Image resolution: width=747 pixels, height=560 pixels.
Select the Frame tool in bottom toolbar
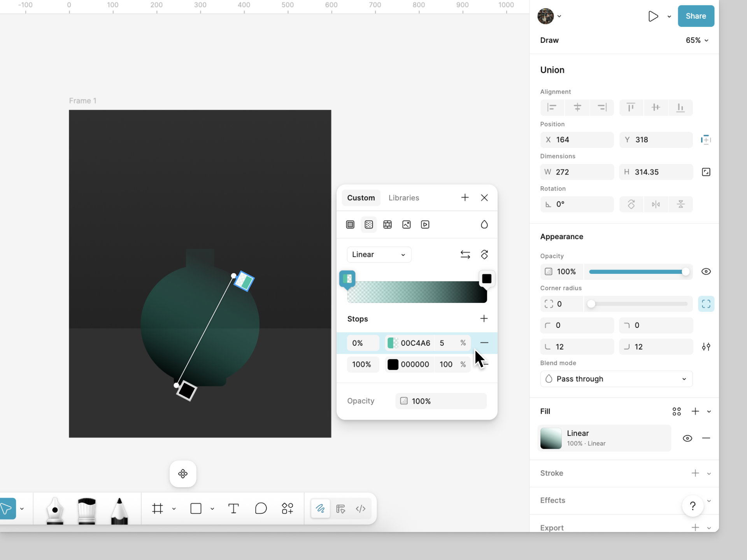[157, 508]
